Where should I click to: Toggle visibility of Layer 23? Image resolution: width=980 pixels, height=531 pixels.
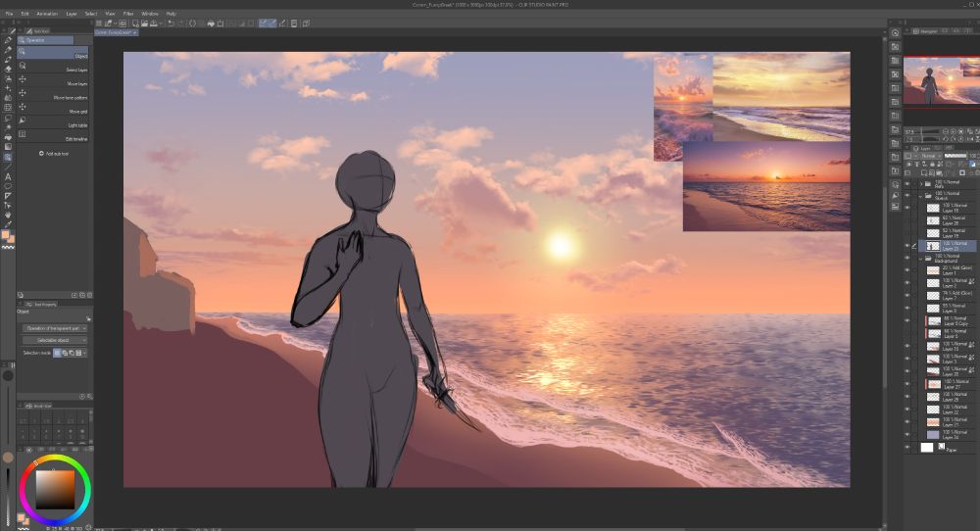point(907,246)
